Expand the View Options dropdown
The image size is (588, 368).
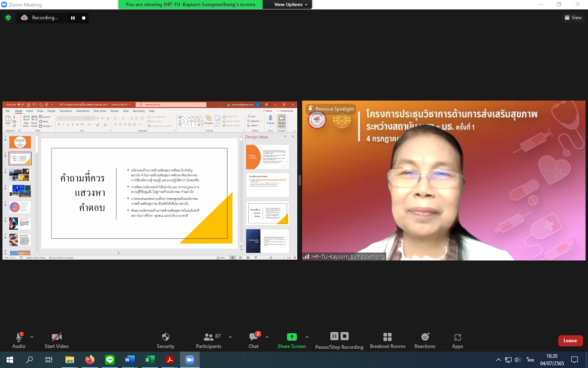pyautogui.click(x=291, y=4)
